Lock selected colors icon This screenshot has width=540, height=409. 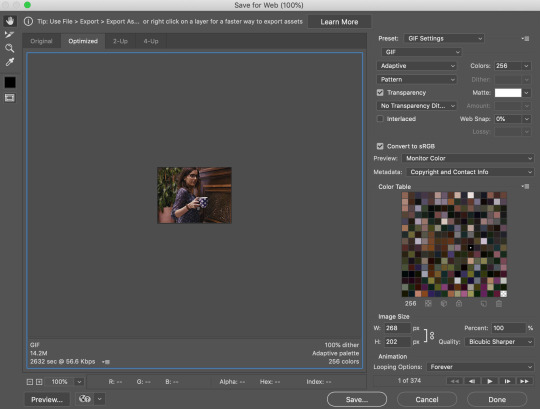(x=459, y=303)
